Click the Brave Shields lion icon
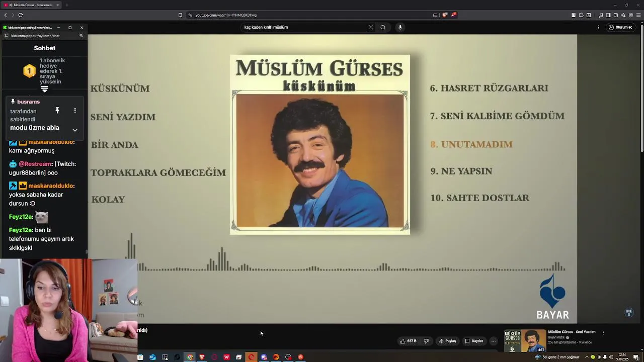This screenshot has width=644, height=362. 445,15
